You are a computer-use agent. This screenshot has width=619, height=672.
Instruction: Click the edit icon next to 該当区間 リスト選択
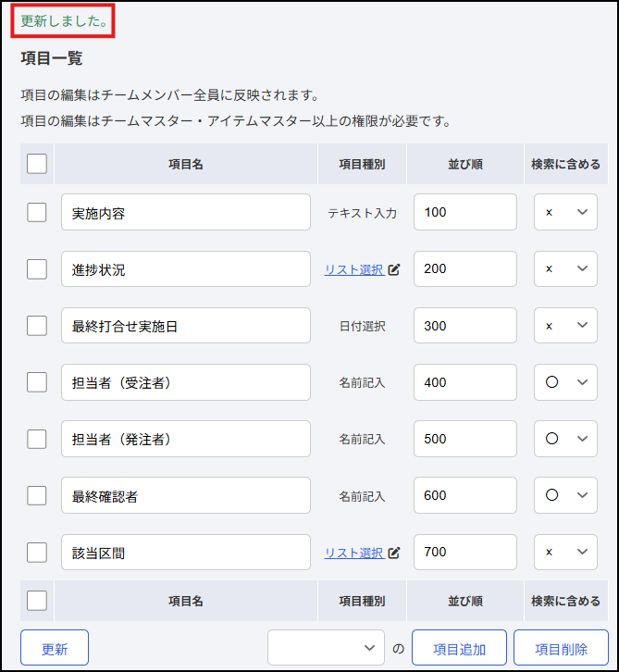coord(393,553)
